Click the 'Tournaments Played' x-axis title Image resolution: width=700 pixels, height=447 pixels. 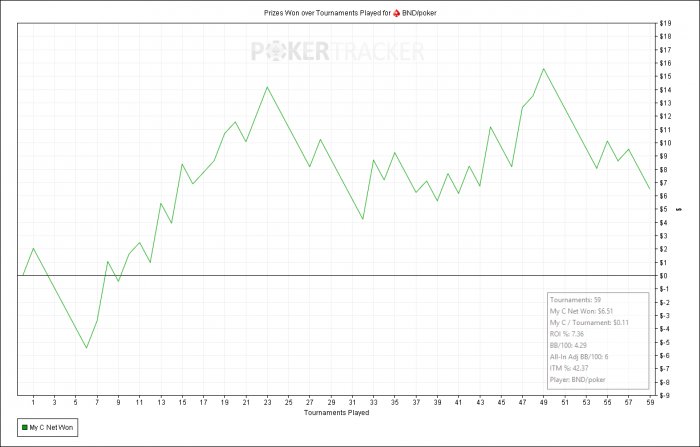coord(337,413)
